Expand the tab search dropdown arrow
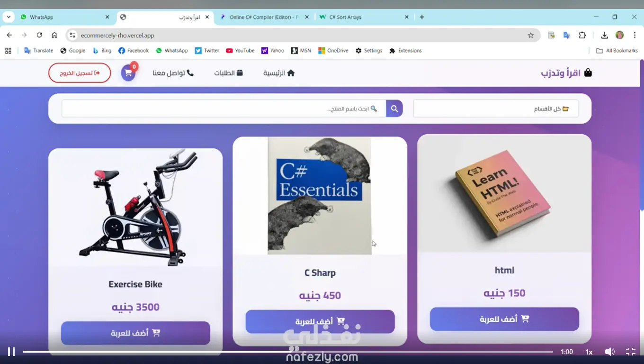This screenshot has width=644, height=364. [9, 17]
